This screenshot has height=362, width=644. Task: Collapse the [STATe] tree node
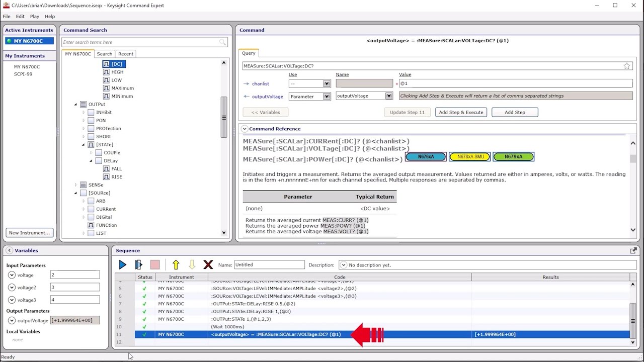84,145
